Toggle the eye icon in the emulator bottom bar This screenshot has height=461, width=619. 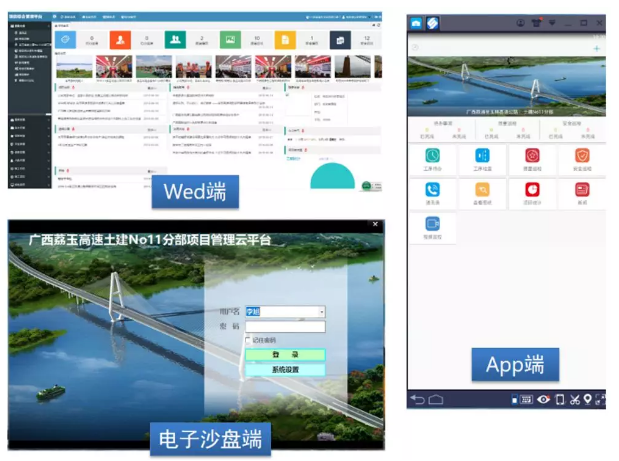pos(543,399)
